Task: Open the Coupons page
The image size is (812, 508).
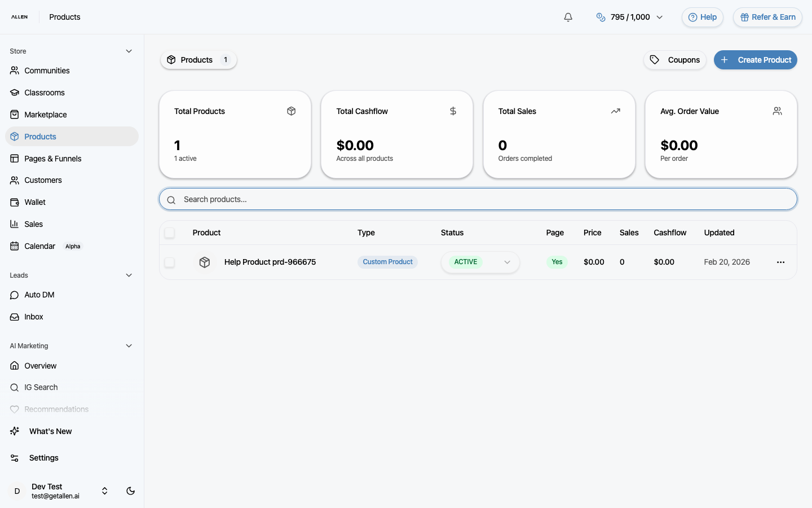Action: (675, 60)
